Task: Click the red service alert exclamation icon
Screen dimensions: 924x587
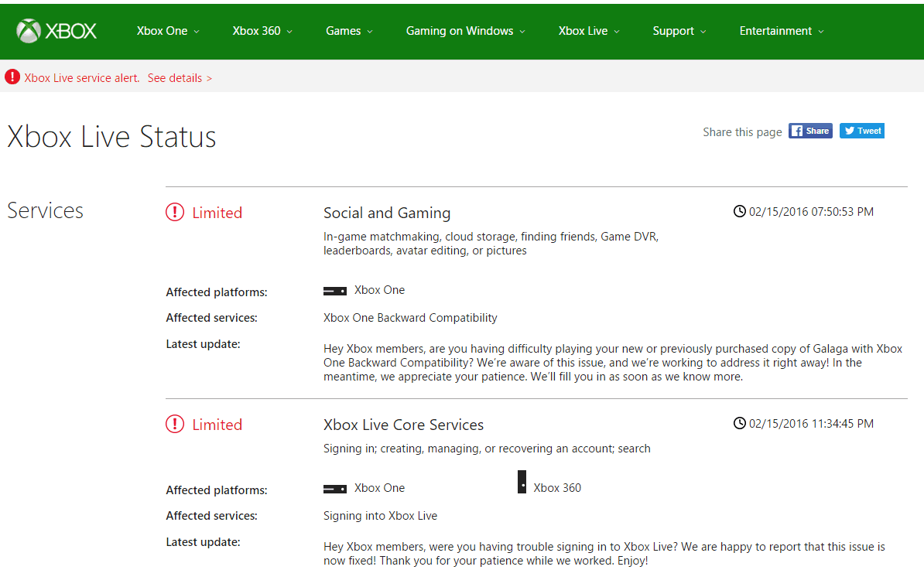Action: coord(12,77)
